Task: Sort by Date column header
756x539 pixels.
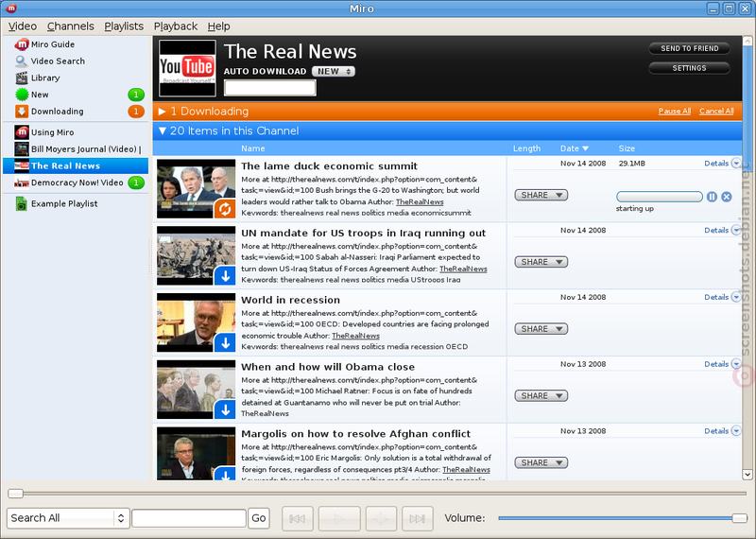Action: coord(575,148)
